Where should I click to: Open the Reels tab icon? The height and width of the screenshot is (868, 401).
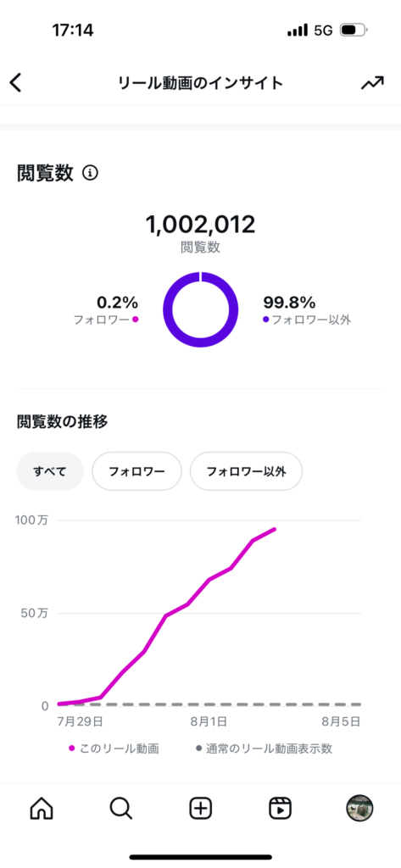pyautogui.click(x=281, y=809)
